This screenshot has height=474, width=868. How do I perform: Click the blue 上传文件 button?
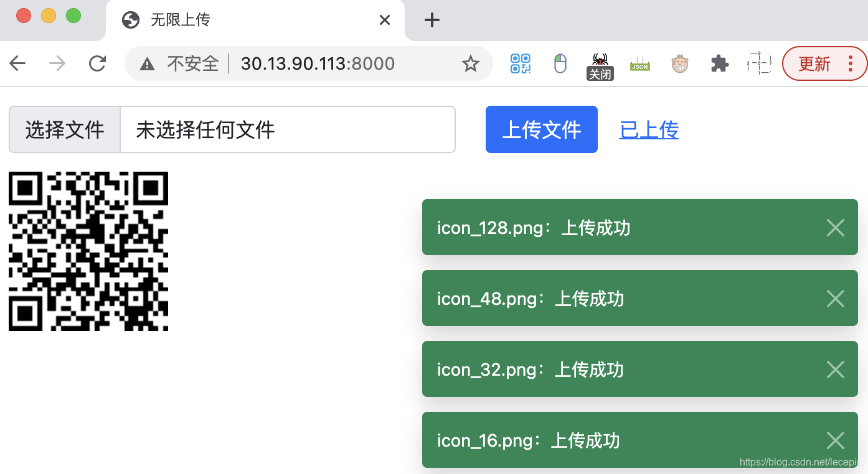click(542, 129)
